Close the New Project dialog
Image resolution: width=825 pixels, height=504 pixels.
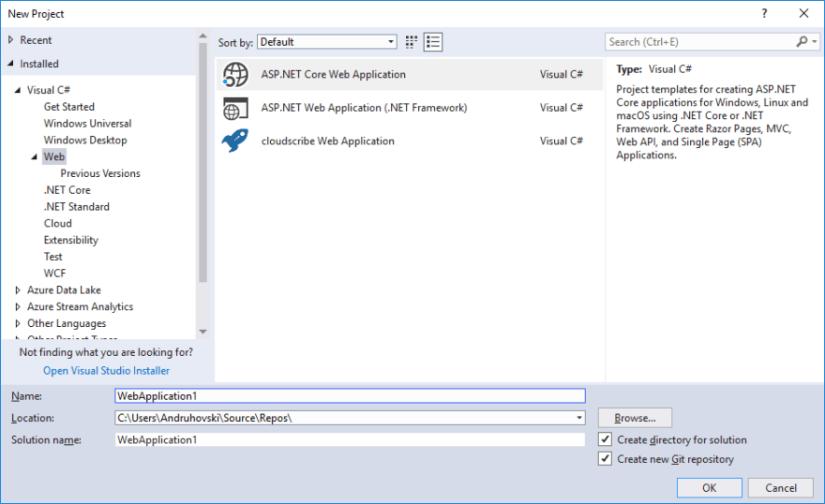coord(804,14)
